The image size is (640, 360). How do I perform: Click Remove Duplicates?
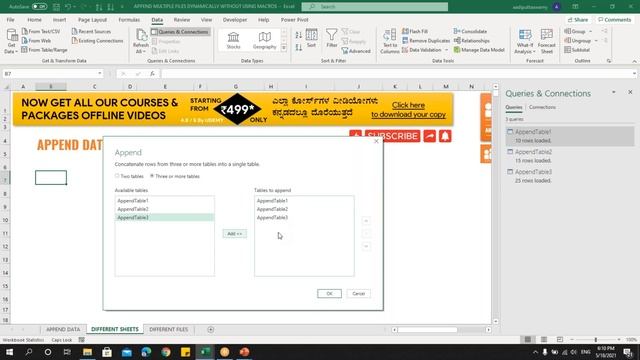click(426, 41)
